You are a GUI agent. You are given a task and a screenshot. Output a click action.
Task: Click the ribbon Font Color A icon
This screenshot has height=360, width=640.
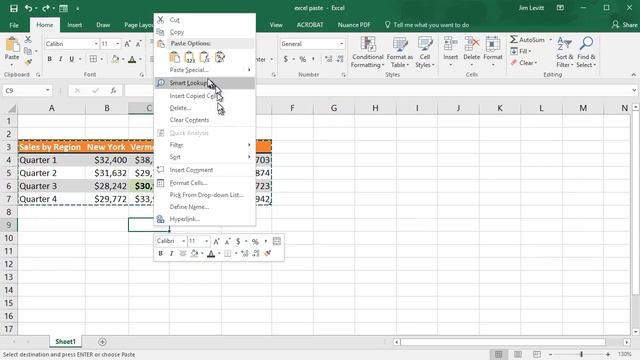coord(132,60)
